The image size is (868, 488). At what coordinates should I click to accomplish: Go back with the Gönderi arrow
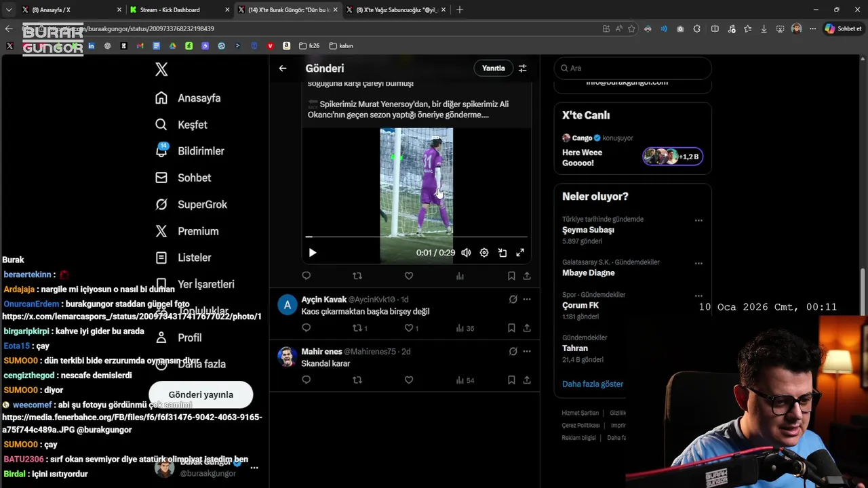click(x=283, y=68)
